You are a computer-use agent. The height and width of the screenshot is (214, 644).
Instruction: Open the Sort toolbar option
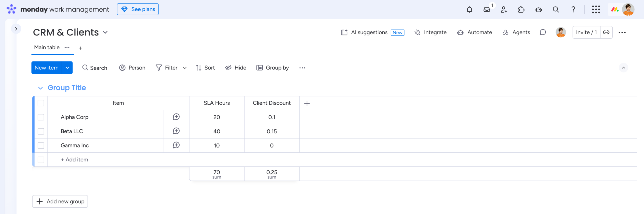point(205,68)
